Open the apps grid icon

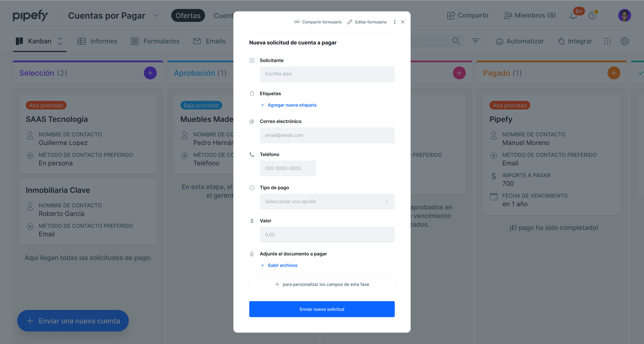[x=607, y=41]
